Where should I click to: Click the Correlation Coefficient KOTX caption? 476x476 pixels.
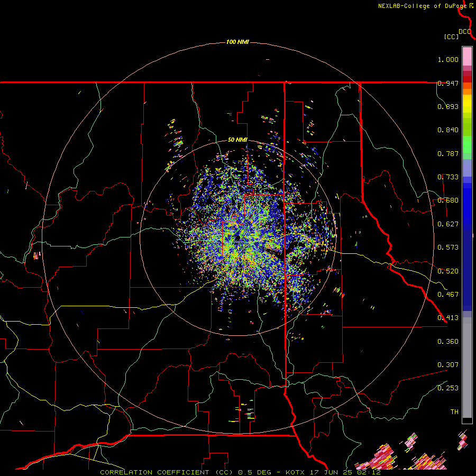coord(240,472)
